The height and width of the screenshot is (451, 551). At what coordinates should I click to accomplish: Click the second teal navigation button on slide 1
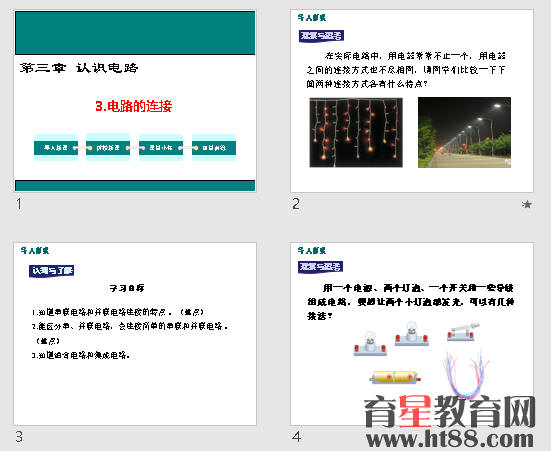[108, 148]
